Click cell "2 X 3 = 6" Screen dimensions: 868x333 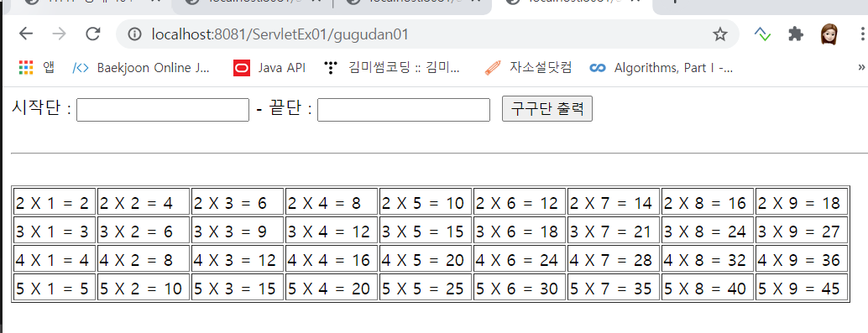tap(238, 201)
